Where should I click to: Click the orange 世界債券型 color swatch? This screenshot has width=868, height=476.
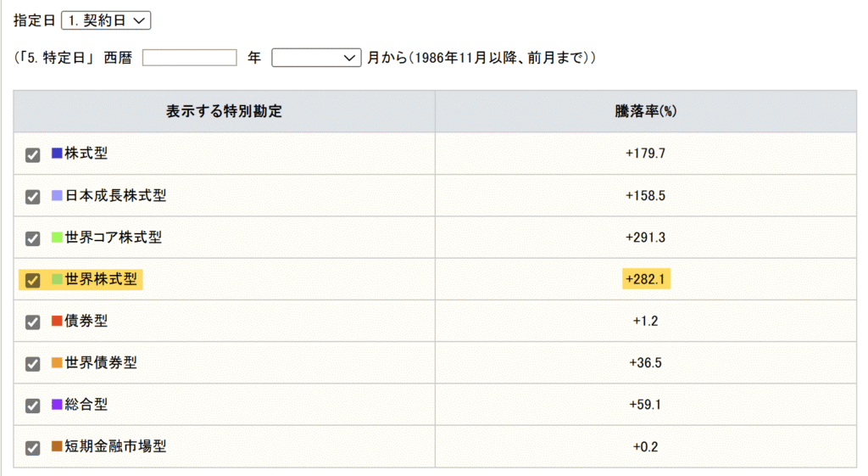point(57,362)
